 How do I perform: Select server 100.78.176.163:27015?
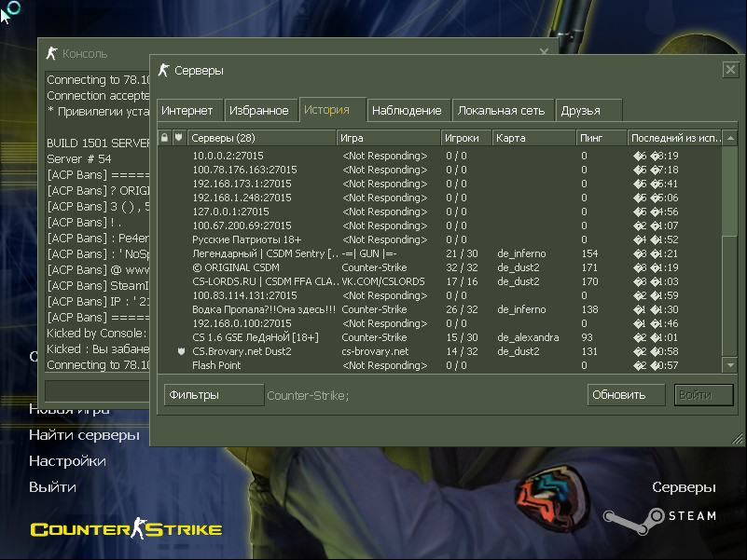[244, 170]
